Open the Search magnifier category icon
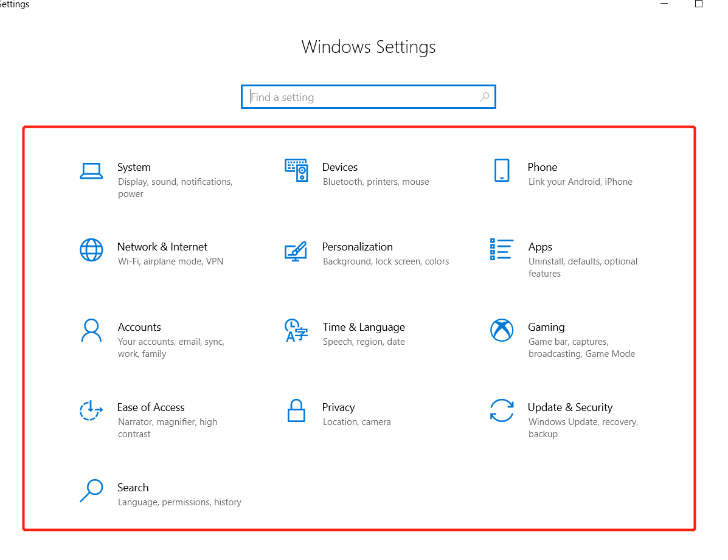The width and height of the screenshot is (728, 560). (91, 490)
